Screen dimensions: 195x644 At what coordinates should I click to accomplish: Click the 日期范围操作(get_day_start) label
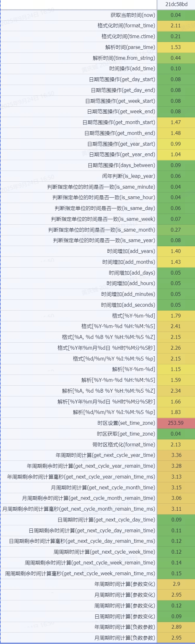pos(122,79)
